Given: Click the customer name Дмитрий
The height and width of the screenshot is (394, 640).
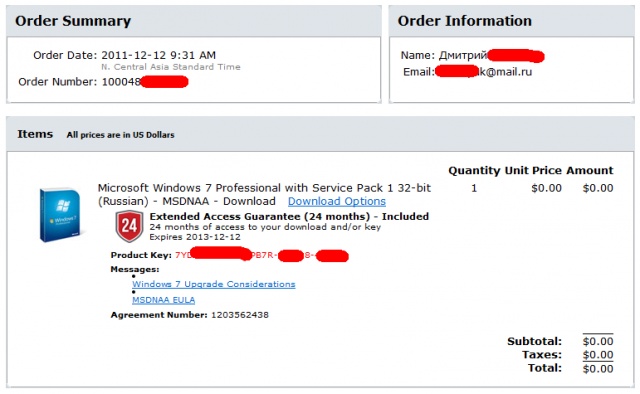Looking at the screenshot, I should [x=463, y=55].
